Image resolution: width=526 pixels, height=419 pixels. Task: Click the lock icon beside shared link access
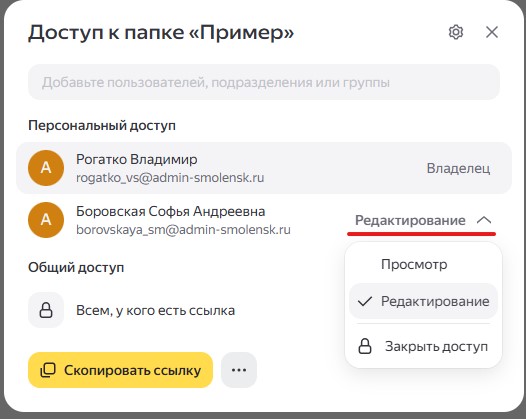point(46,310)
